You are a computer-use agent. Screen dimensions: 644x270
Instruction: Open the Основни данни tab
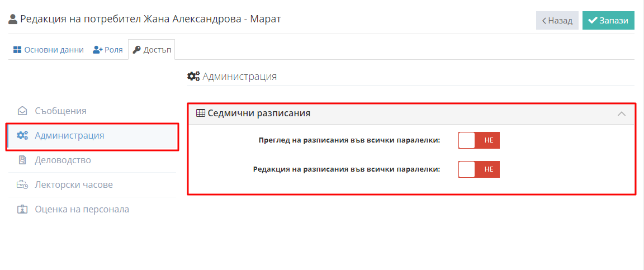[x=49, y=50]
